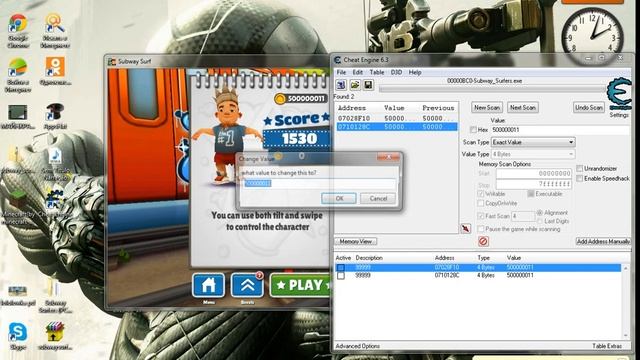Open Google Chrome desktop icon
Viewport: 640px width, 360px height.
[x=17, y=31]
